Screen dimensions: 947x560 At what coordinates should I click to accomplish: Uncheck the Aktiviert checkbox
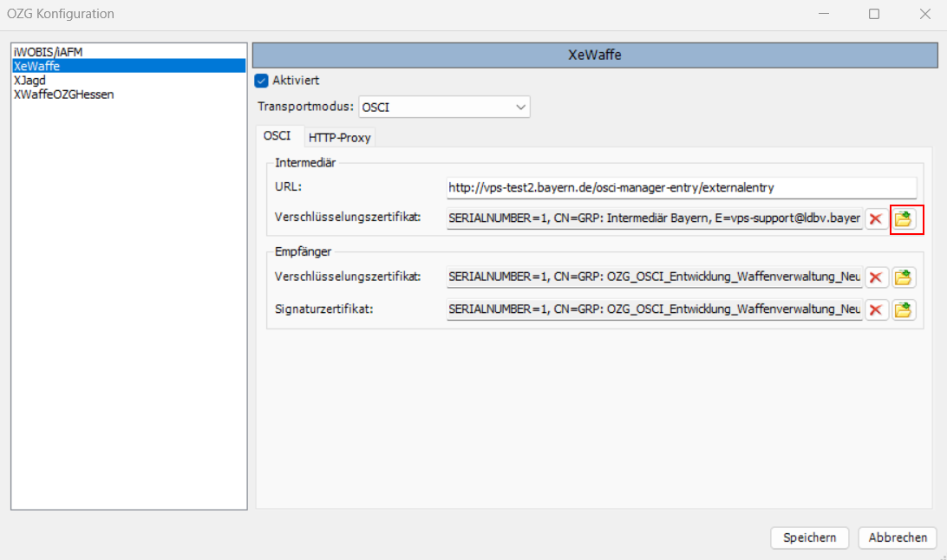261,81
